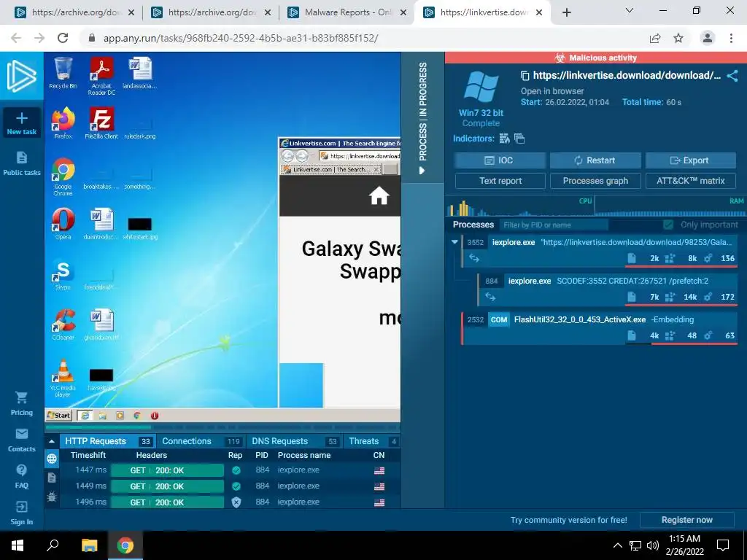Open Windows search on the taskbar

pyautogui.click(x=53, y=545)
